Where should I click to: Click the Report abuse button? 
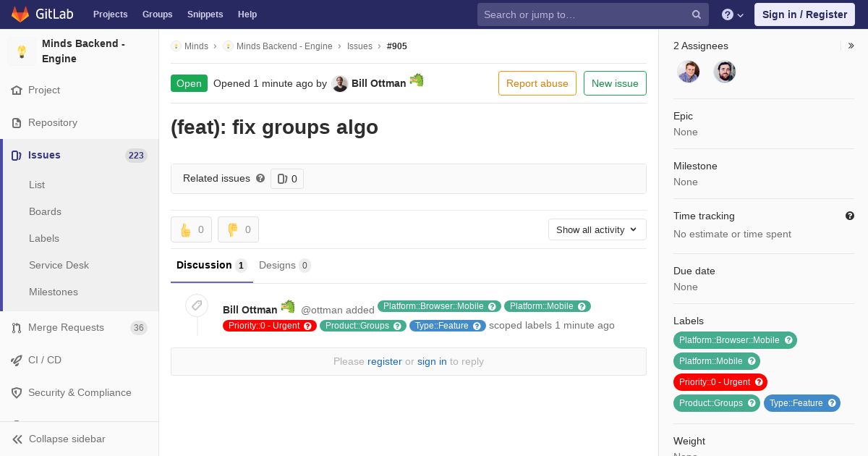tap(537, 83)
